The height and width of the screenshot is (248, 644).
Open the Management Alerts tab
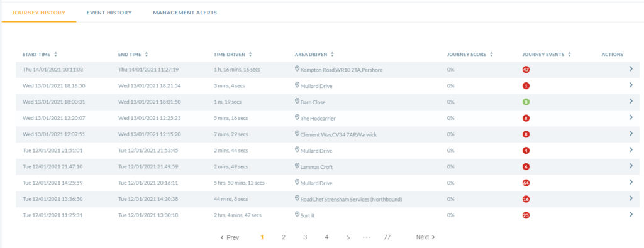pos(185,13)
